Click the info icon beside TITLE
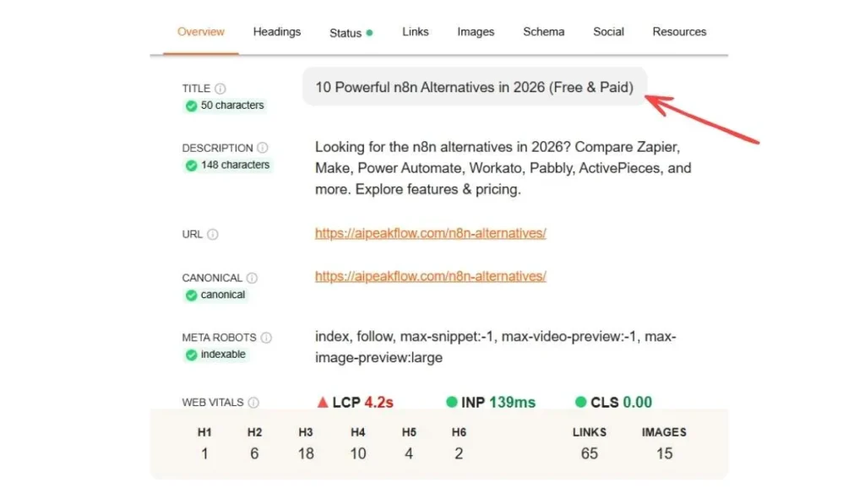The image size is (865, 504). tap(220, 88)
